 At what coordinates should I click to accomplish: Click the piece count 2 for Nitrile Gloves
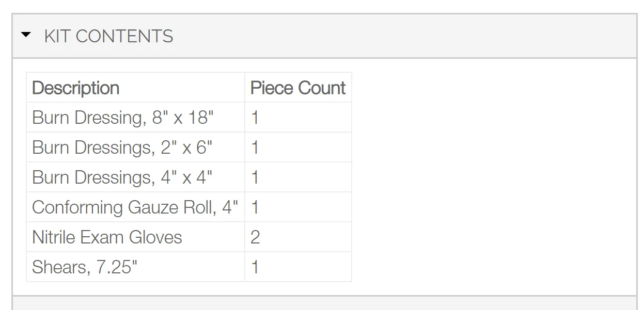pos(298,237)
